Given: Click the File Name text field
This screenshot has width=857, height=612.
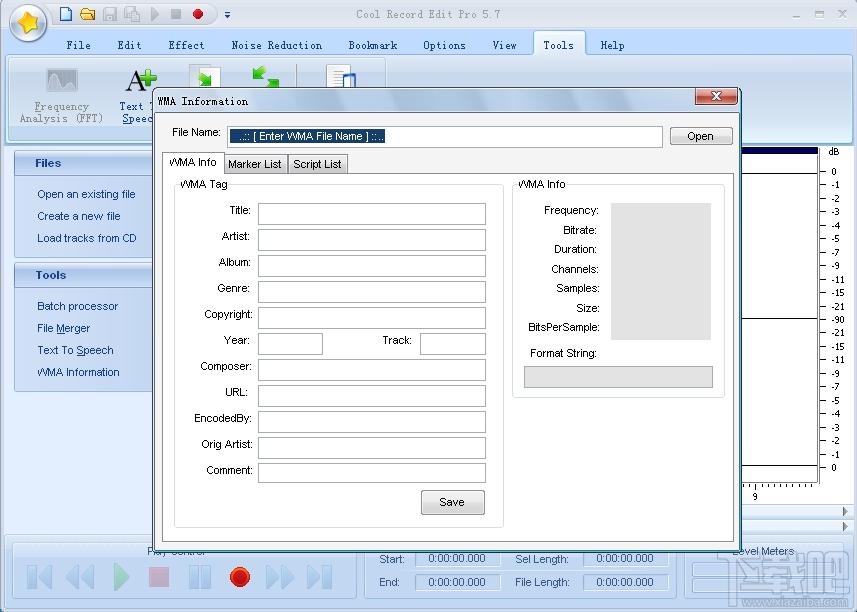Looking at the screenshot, I should (445, 136).
